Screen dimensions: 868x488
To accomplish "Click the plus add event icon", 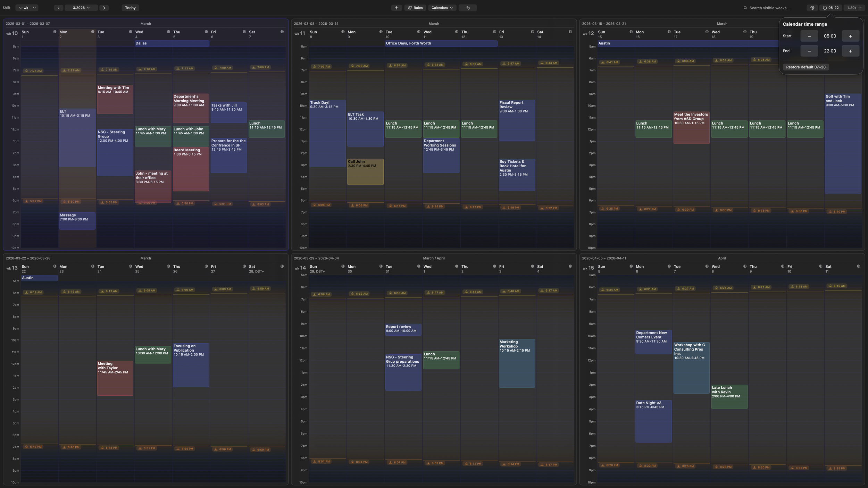I will (x=396, y=8).
